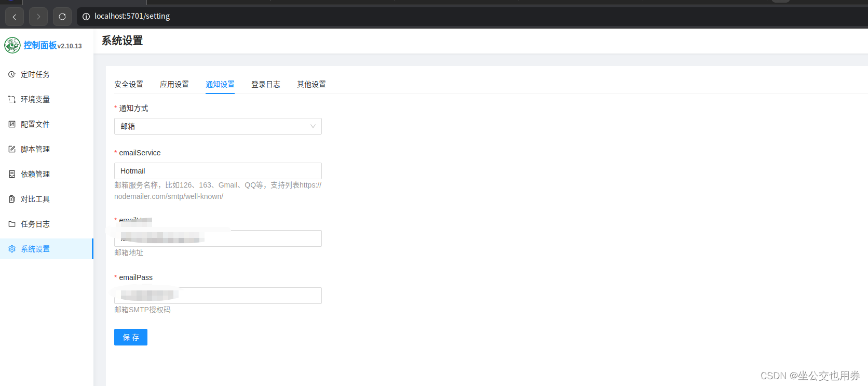Click the browser back arrow button
This screenshot has height=386, width=868.
tap(15, 17)
